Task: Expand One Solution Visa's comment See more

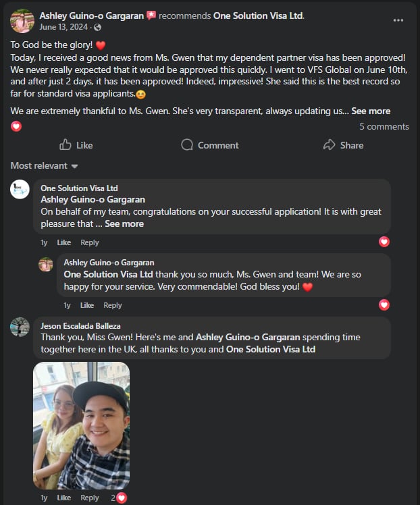Action: click(124, 223)
